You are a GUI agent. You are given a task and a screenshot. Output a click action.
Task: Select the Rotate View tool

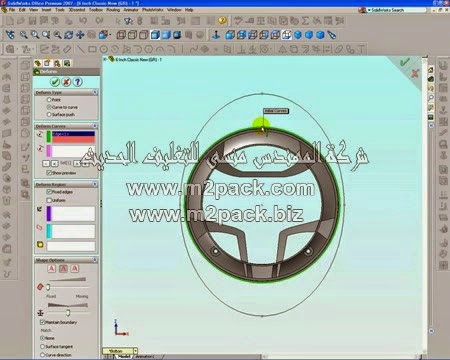(69, 35)
